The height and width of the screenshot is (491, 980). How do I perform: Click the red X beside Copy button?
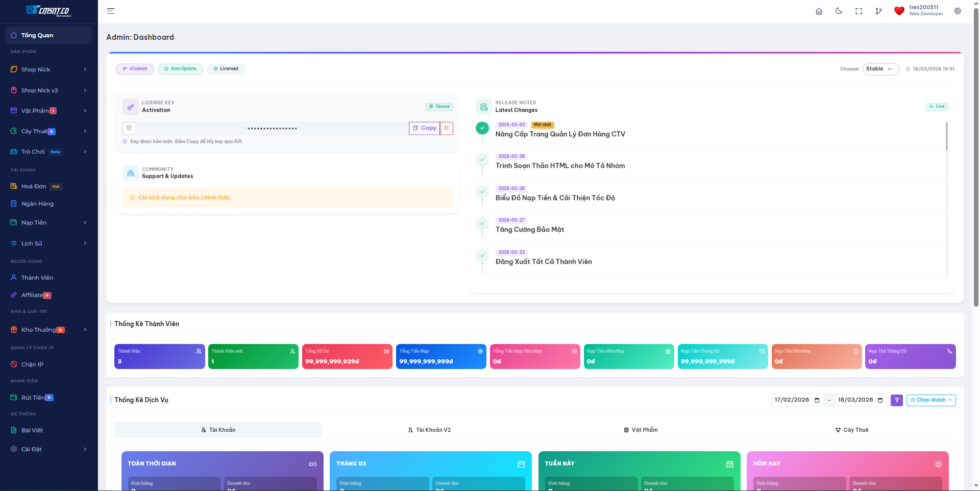pos(446,128)
